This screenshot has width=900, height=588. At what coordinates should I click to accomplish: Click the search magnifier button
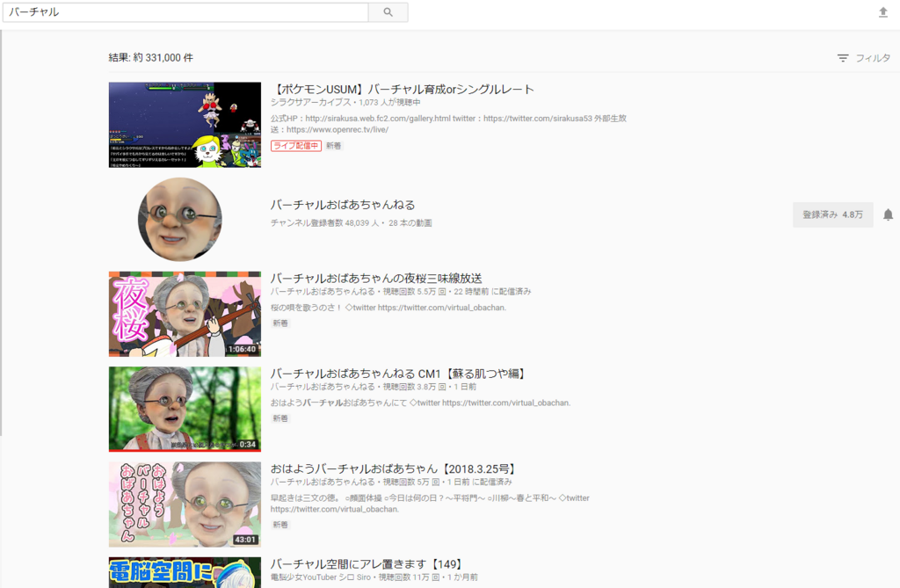click(x=388, y=12)
